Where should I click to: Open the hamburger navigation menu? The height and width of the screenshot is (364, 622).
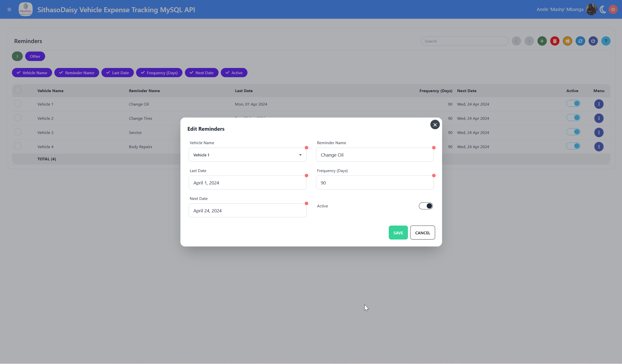click(x=9, y=9)
